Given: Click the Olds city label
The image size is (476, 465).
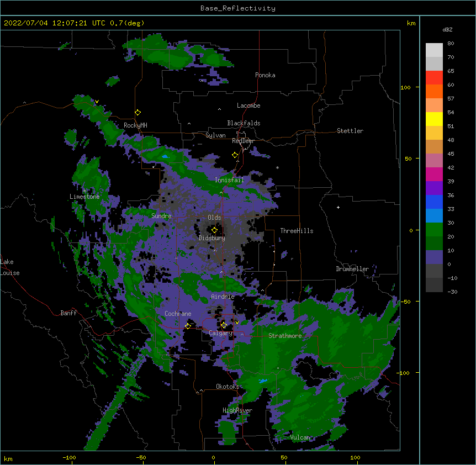Looking at the screenshot, I should tap(214, 218).
